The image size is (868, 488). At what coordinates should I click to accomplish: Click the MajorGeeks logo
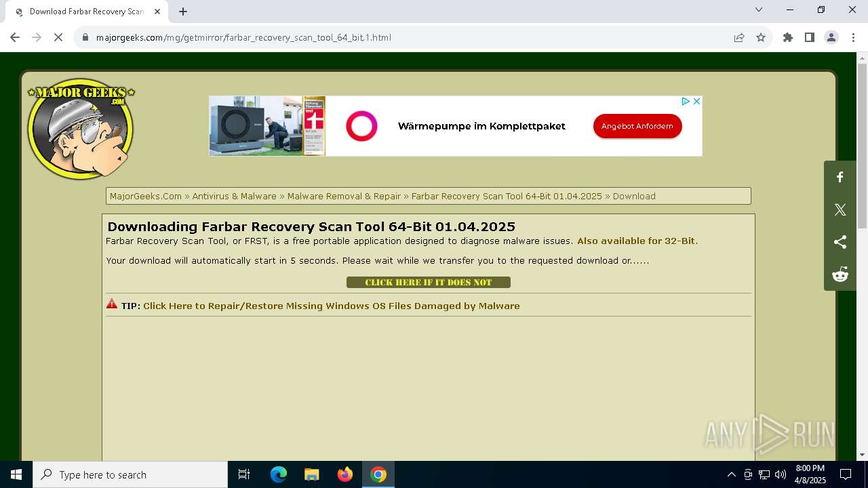81,129
